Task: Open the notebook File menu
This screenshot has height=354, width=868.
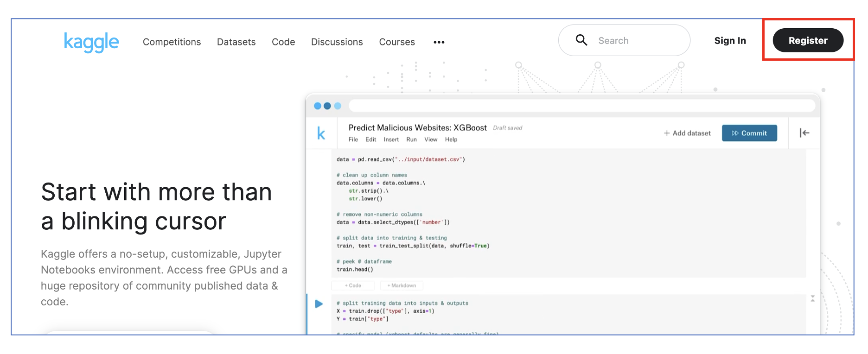Action: click(353, 139)
